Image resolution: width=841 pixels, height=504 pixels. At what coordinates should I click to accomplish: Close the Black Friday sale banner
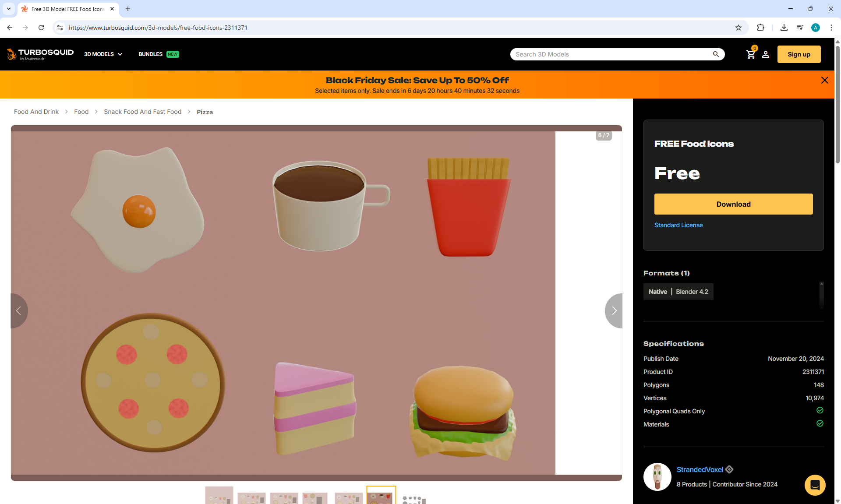(824, 80)
